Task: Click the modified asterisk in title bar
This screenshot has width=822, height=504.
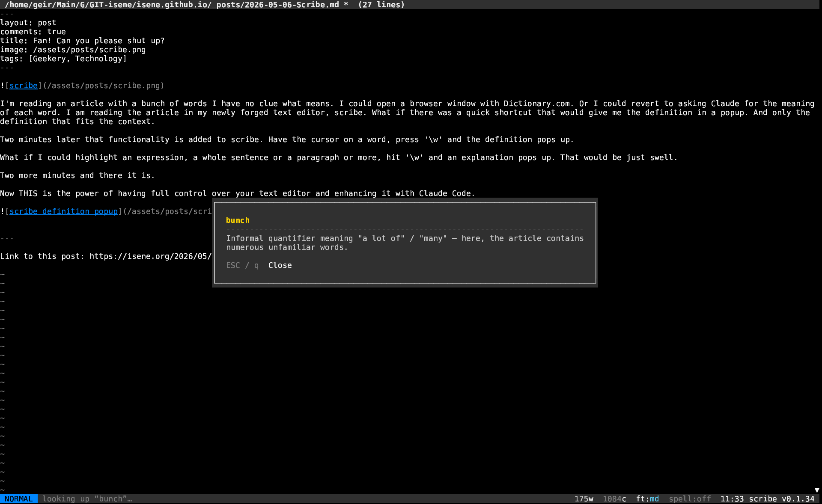Action: 346,5
